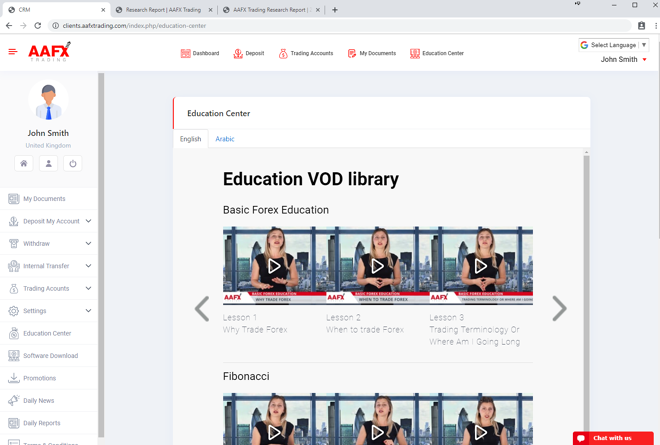
Task: Open the Select Language dropdown
Action: pos(613,45)
